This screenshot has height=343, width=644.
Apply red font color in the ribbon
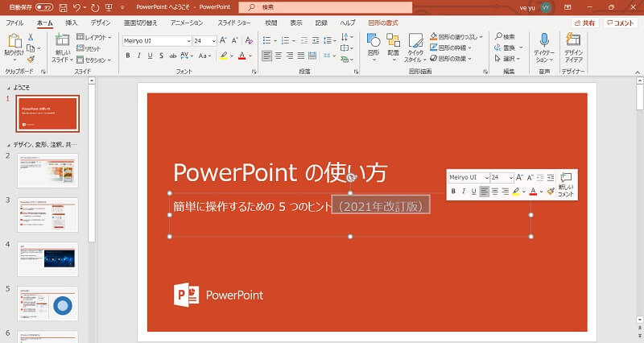(x=242, y=56)
